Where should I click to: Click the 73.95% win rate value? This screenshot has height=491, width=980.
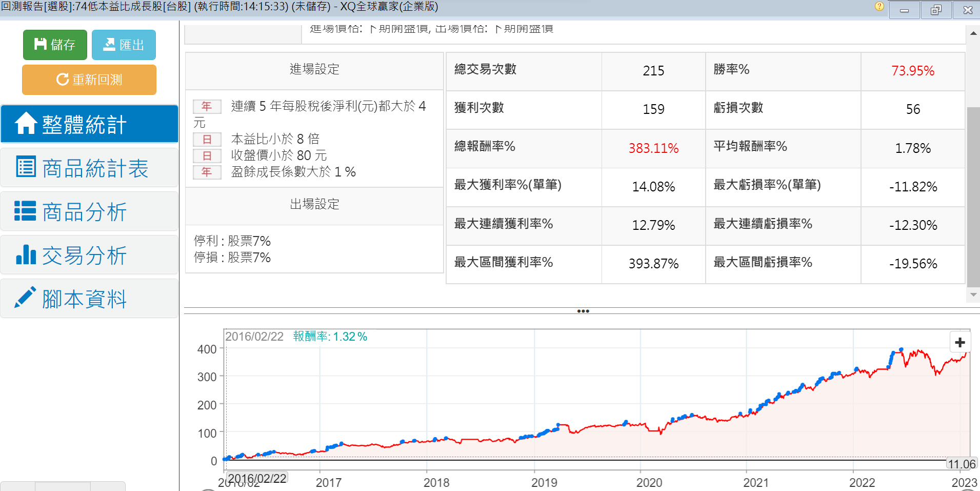(912, 71)
